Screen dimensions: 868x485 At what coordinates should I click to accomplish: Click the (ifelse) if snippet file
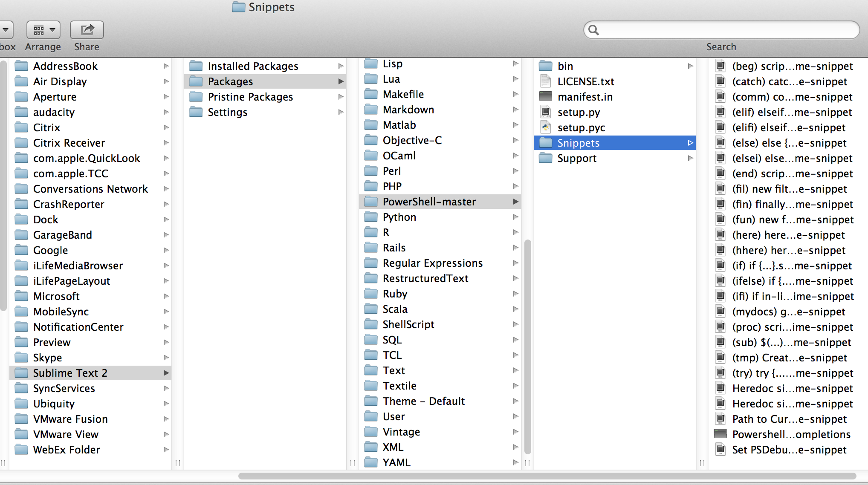(x=788, y=281)
